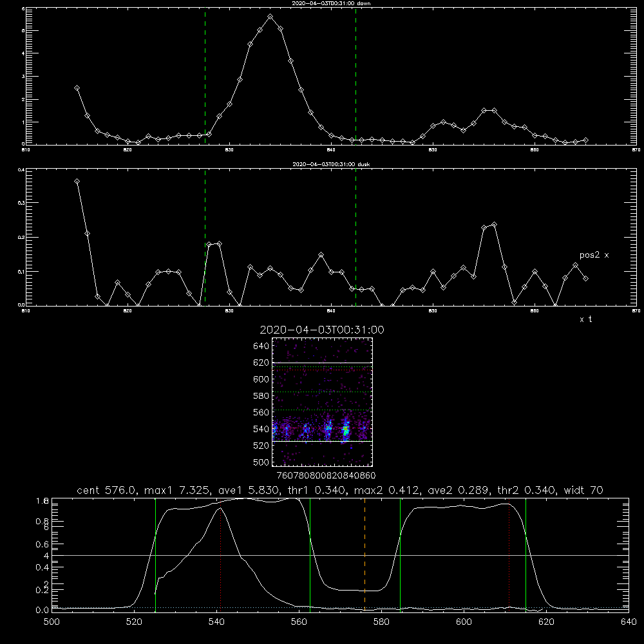Screen dimensions: 644x644
Task: Click the right green dashed line in dawn plot
Action: (x=355, y=76)
